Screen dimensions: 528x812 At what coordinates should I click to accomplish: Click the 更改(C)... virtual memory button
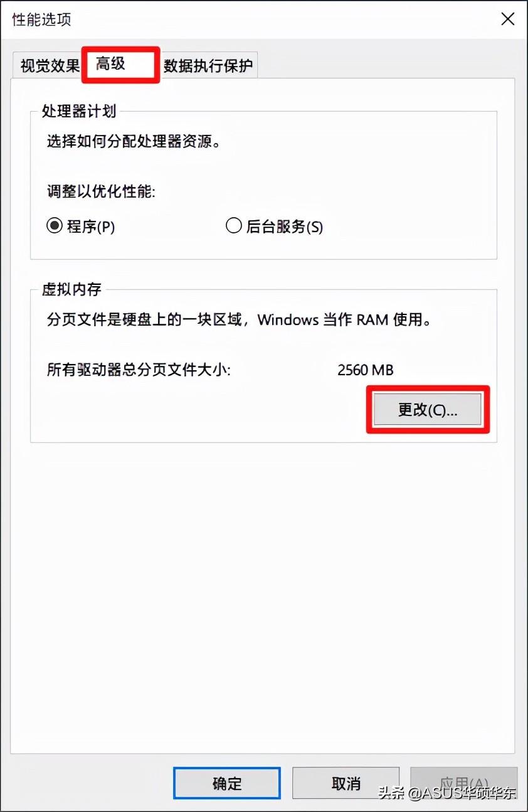point(428,410)
